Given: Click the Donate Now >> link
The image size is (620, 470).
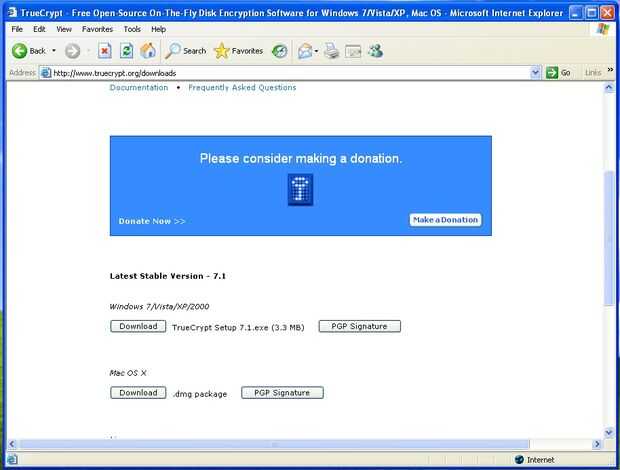Looking at the screenshot, I should click(152, 221).
